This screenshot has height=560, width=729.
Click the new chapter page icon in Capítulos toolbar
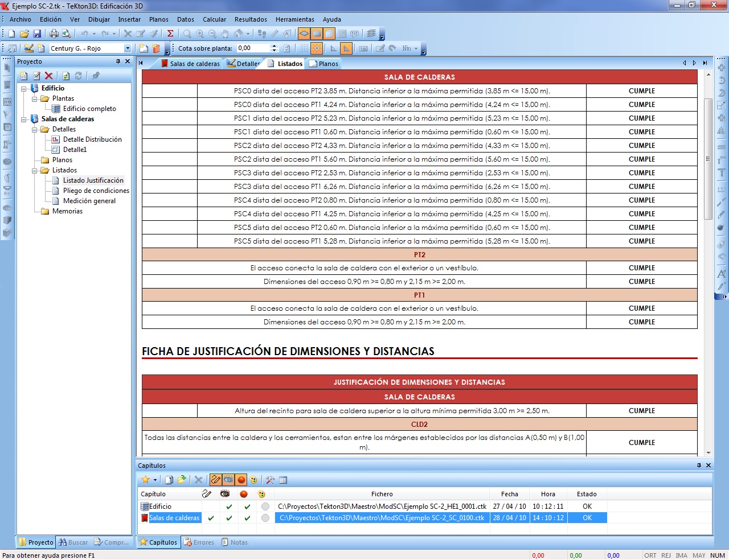[x=169, y=480]
